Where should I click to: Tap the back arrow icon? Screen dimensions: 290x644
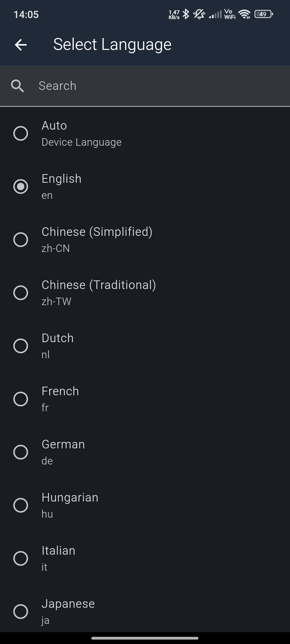pos(21,45)
